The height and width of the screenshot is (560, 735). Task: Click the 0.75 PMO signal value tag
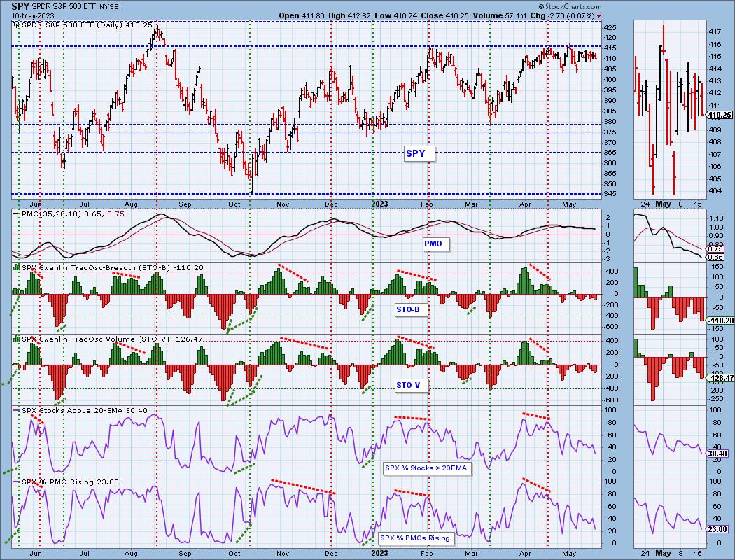pos(716,249)
